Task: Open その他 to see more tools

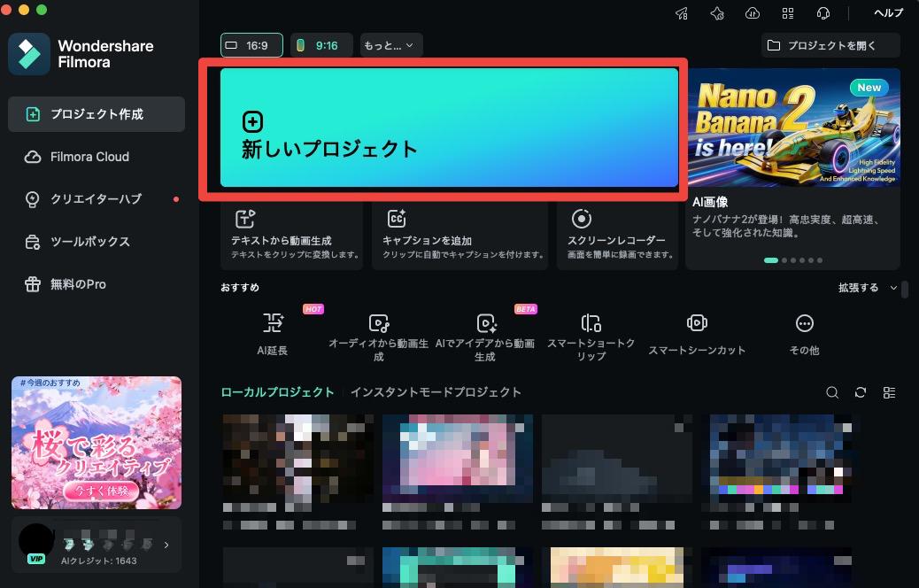Action: 804,332
